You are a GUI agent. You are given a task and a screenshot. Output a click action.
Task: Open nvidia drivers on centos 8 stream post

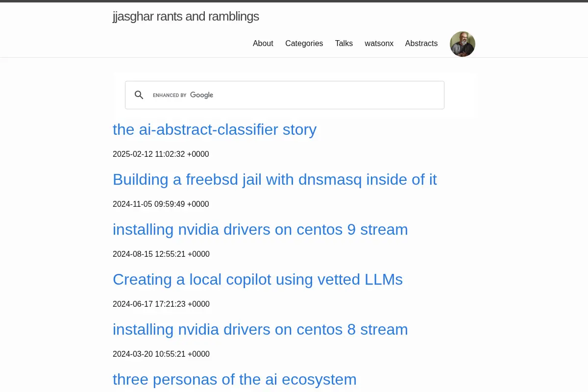pos(260,330)
